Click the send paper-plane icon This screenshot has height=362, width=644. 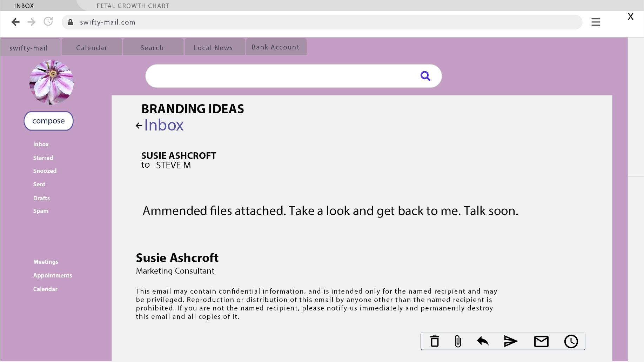(511, 341)
